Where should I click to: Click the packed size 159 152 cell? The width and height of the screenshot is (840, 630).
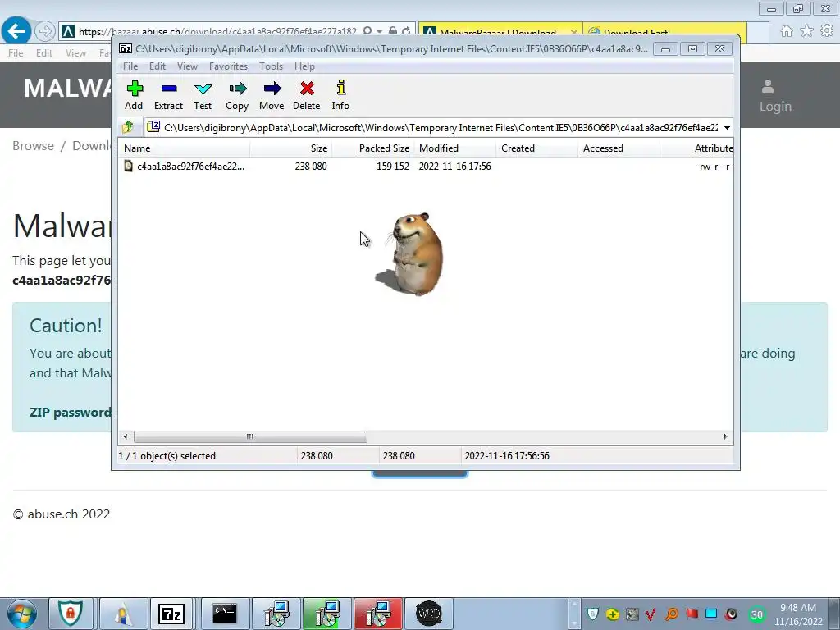[x=393, y=166]
